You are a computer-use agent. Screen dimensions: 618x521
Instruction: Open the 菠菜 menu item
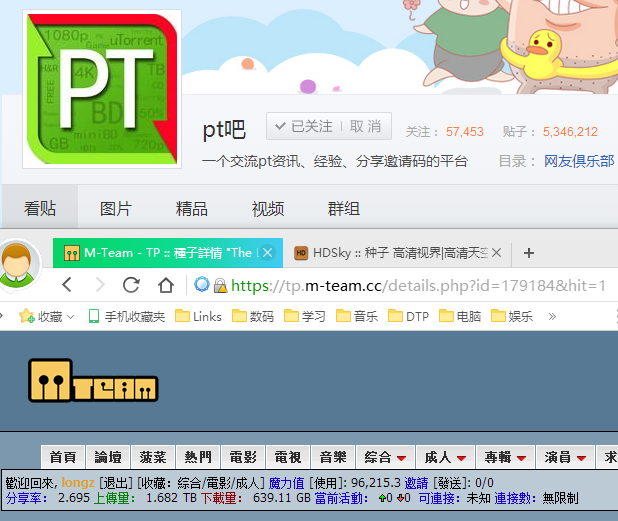[x=153, y=457]
